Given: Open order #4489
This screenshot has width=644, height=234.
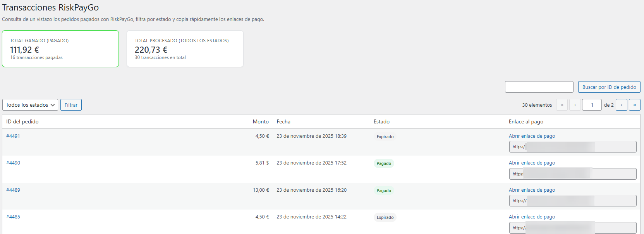Looking at the screenshot, I should click(13, 190).
